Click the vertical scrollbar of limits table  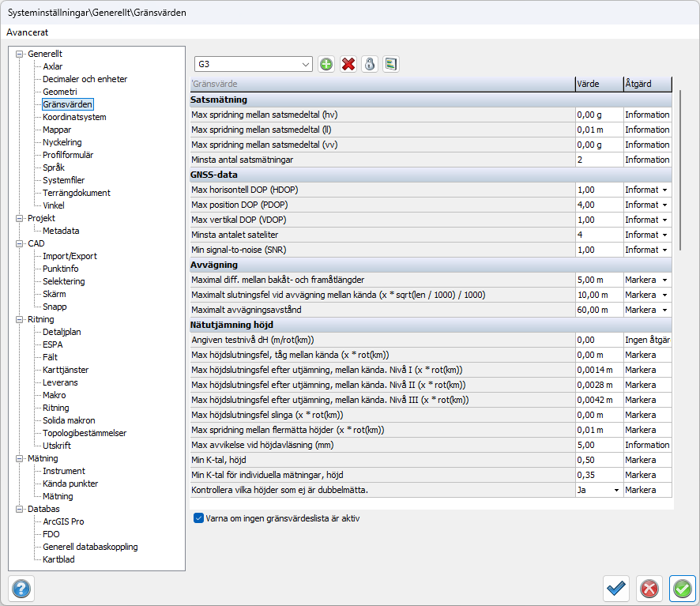tap(680, 169)
